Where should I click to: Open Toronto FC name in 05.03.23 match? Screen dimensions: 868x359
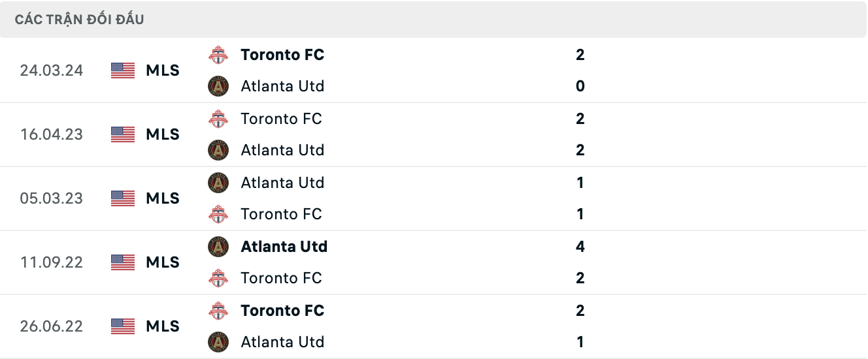(x=281, y=214)
